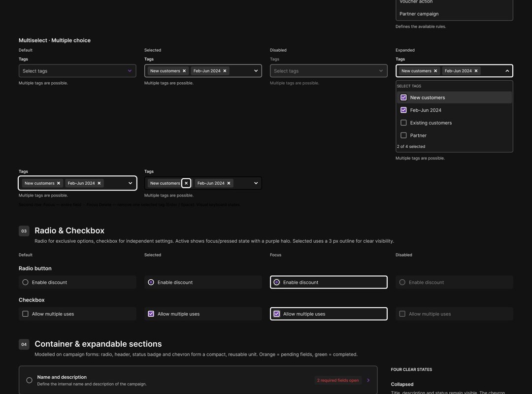The height and width of the screenshot is (394, 532).
Task: Remove Feb–Jun 2024 tag in Expanded Tags field
Action: click(x=476, y=71)
